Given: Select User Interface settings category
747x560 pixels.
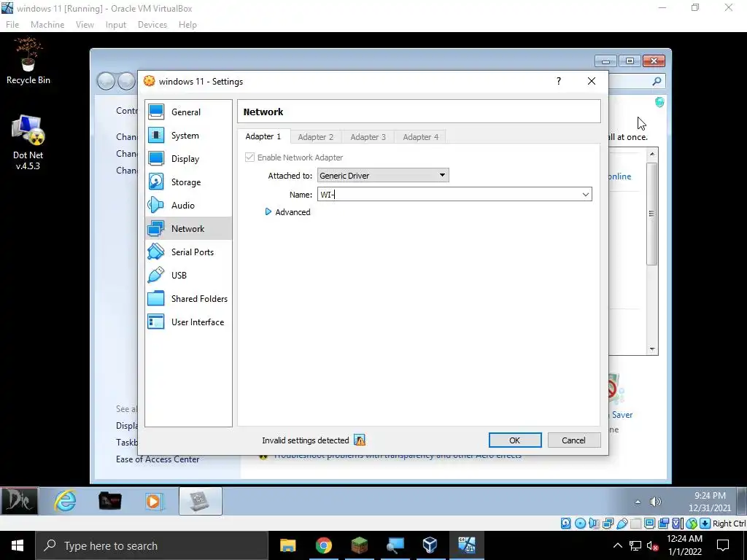Looking at the screenshot, I should 188,322.
